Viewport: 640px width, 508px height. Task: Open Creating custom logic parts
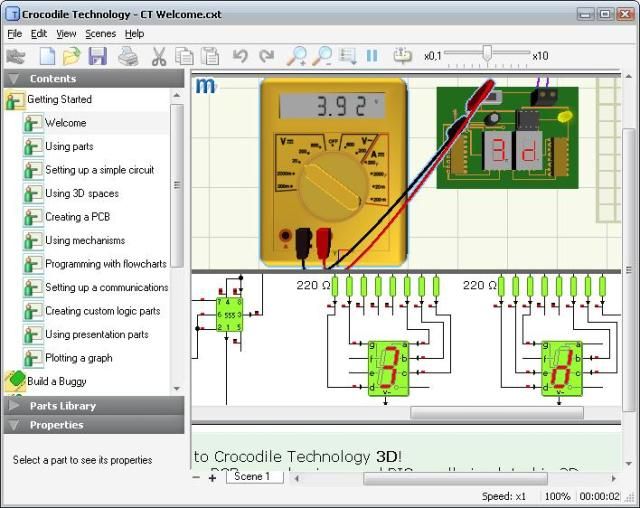[x=102, y=311]
